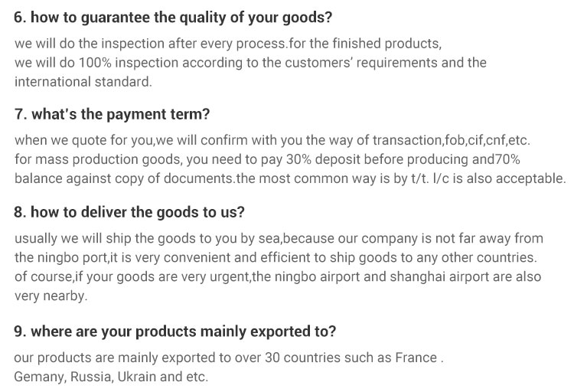Click the word "France" in the last answer
The width and height of the screenshot is (574, 392).
pyautogui.click(x=416, y=358)
